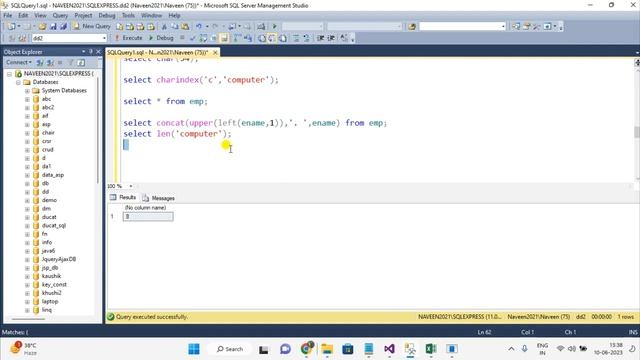Close the Object Explorer panel
The height and width of the screenshot is (360, 640).
click(98, 52)
